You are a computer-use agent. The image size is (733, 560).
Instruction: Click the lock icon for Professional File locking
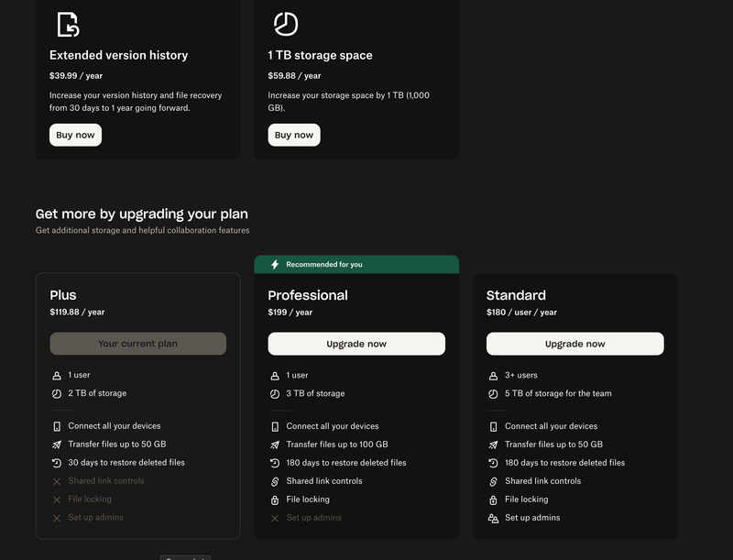(275, 500)
